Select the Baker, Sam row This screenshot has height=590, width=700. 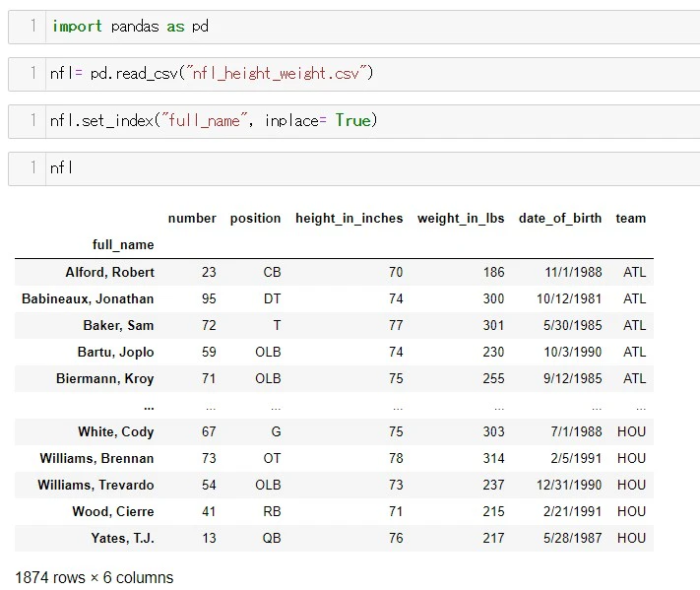tap(334, 325)
